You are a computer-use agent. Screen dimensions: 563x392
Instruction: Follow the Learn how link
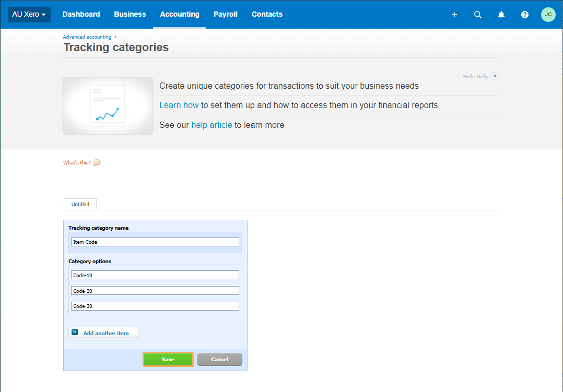pyautogui.click(x=179, y=105)
